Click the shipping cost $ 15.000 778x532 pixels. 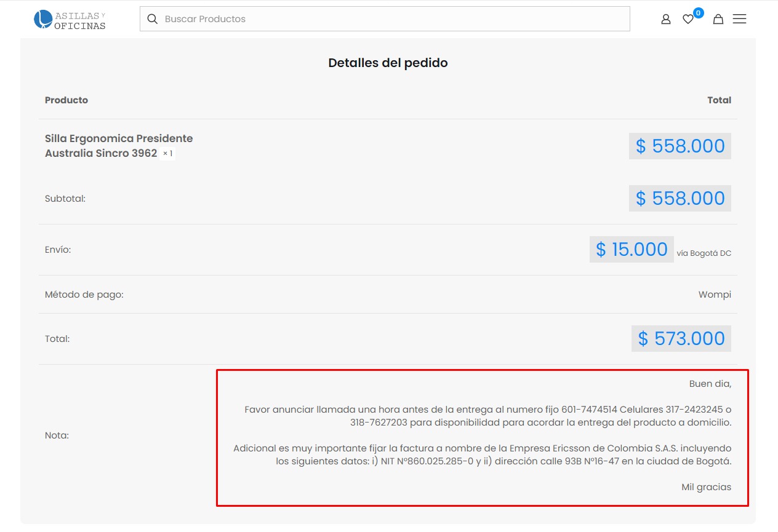(631, 250)
